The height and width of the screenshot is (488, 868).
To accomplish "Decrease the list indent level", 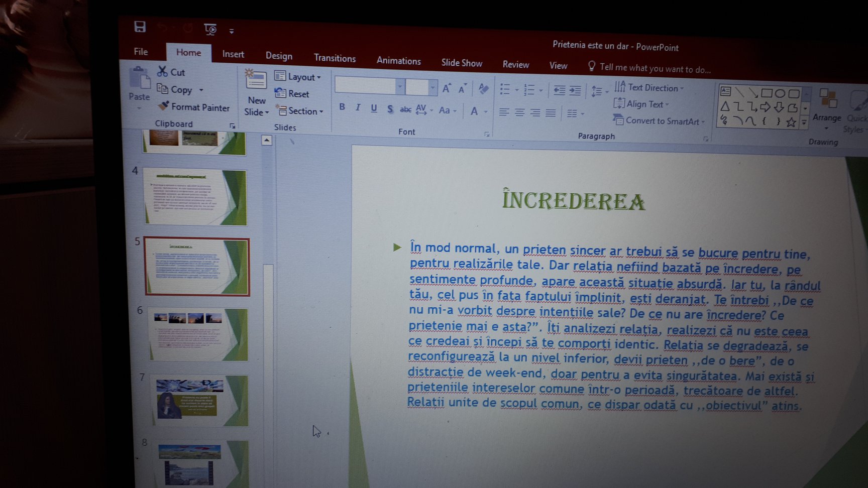I will click(x=559, y=90).
